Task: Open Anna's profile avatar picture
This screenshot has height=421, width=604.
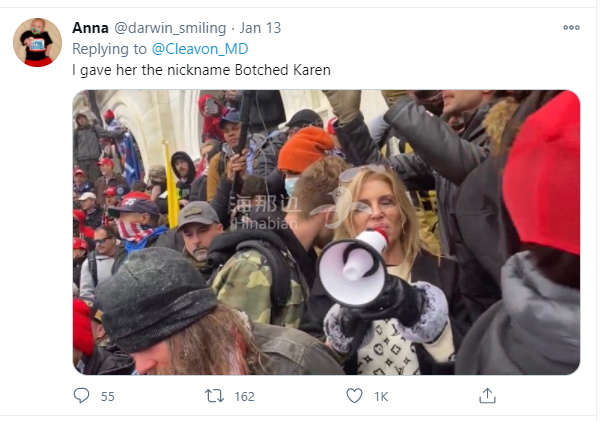Action: 37,42
